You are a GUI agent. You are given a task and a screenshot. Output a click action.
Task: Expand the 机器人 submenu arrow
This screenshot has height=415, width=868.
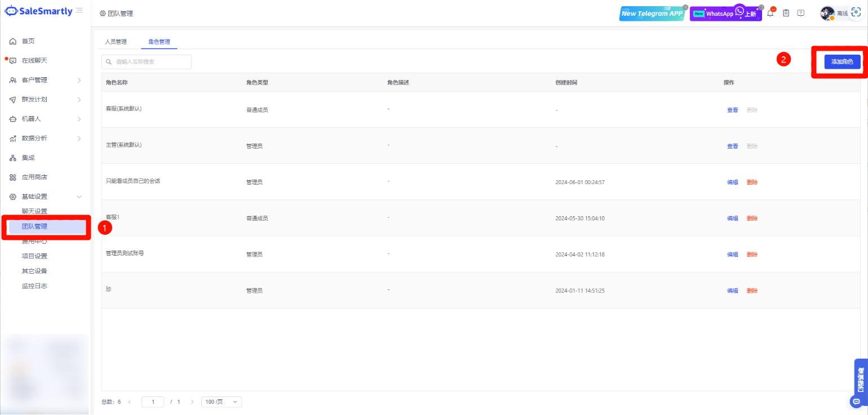(x=79, y=119)
